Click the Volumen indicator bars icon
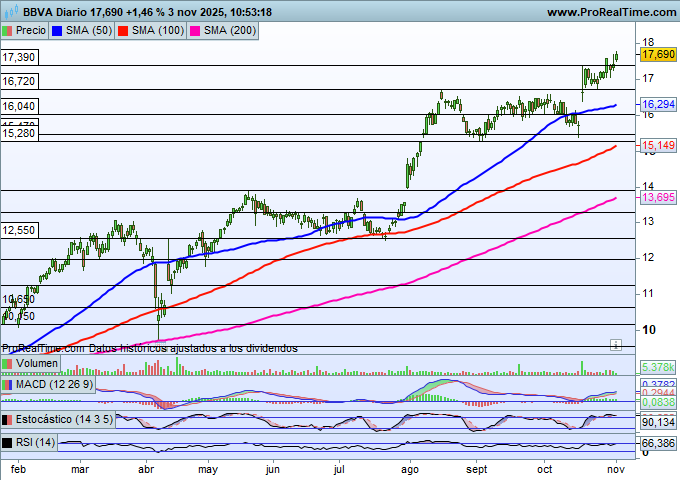This screenshot has width=680, height=480. tap(8, 364)
